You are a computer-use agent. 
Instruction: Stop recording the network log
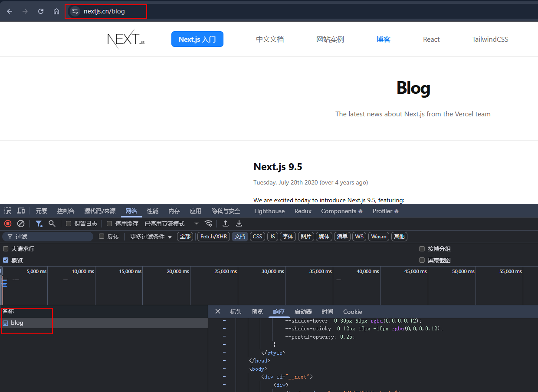point(8,224)
